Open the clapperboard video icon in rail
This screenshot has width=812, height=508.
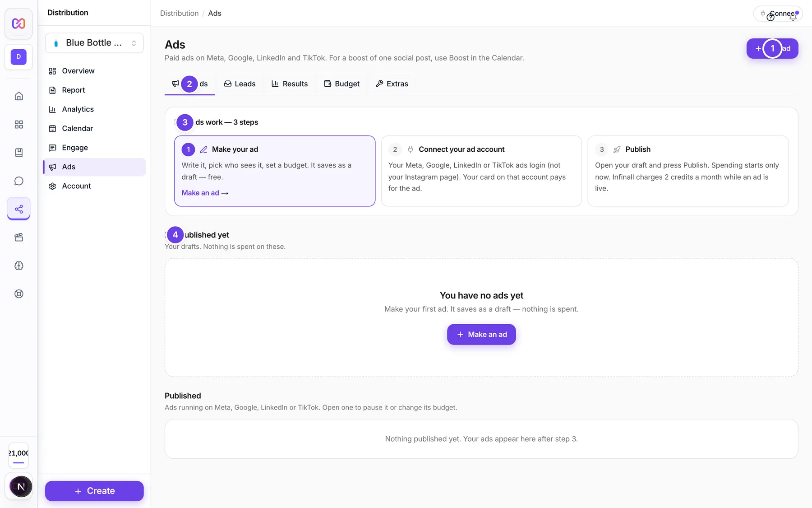point(18,238)
